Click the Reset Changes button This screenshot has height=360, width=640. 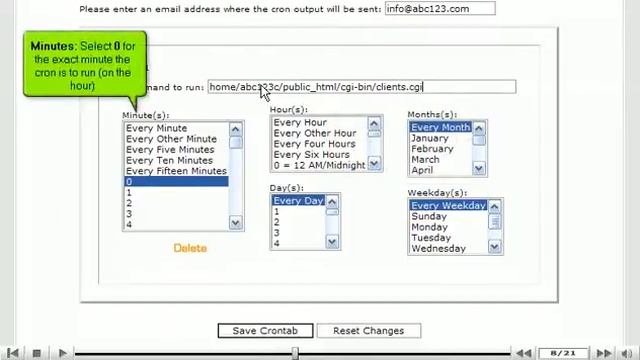point(369,331)
